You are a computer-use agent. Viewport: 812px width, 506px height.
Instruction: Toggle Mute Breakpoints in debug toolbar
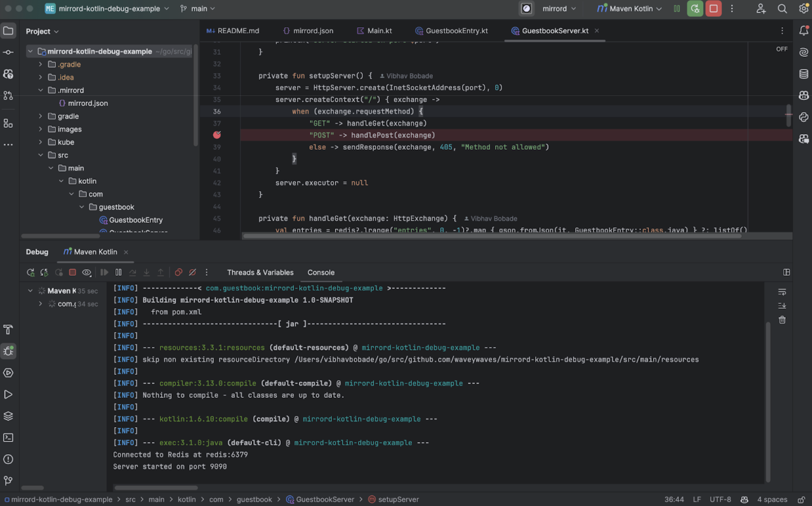pyautogui.click(x=192, y=272)
